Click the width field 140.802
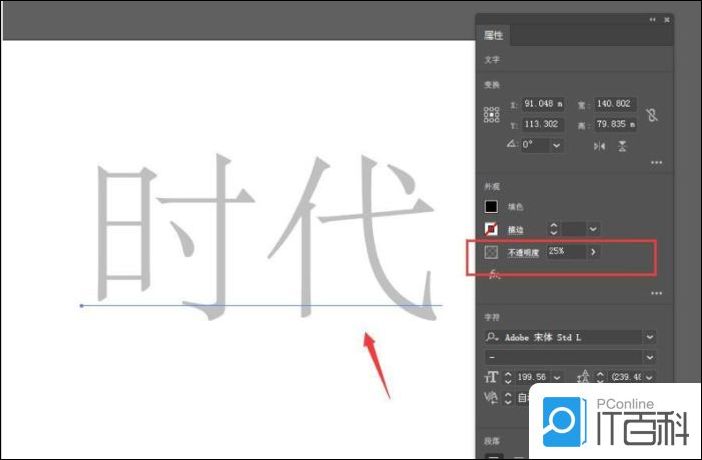The image size is (702, 460). click(x=615, y=104)
